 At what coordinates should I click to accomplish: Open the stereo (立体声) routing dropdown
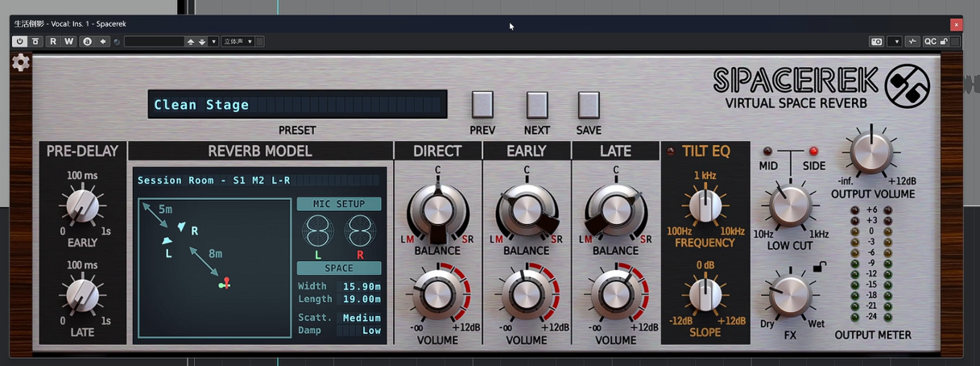(x=238, y=41)
